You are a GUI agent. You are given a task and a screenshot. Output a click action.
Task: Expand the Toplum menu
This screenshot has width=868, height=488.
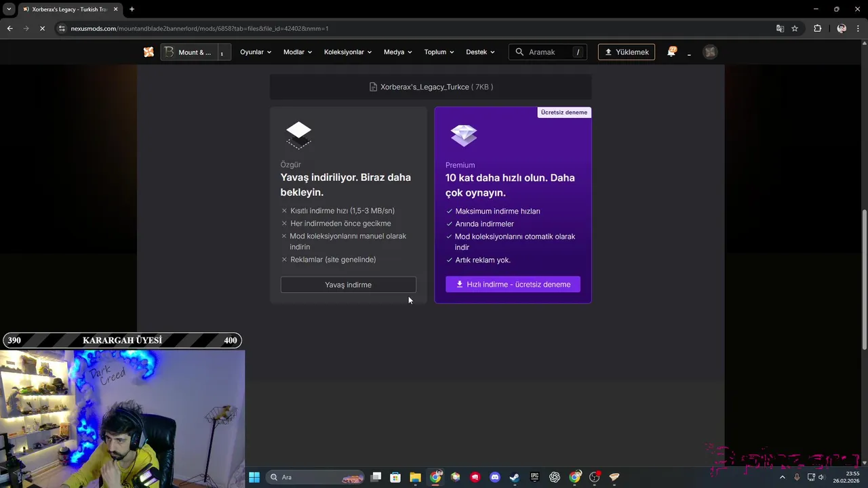point(439,52)
